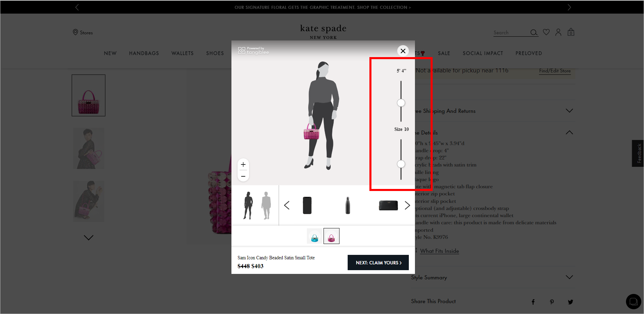Open the chat bubble icon
The width and height of the screenshot is (644, 314).
633,301
